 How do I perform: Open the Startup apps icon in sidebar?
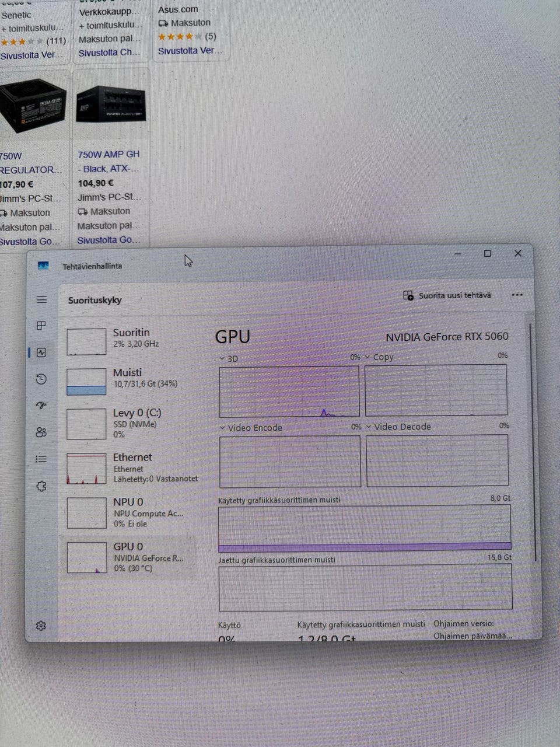click(41, 406)
